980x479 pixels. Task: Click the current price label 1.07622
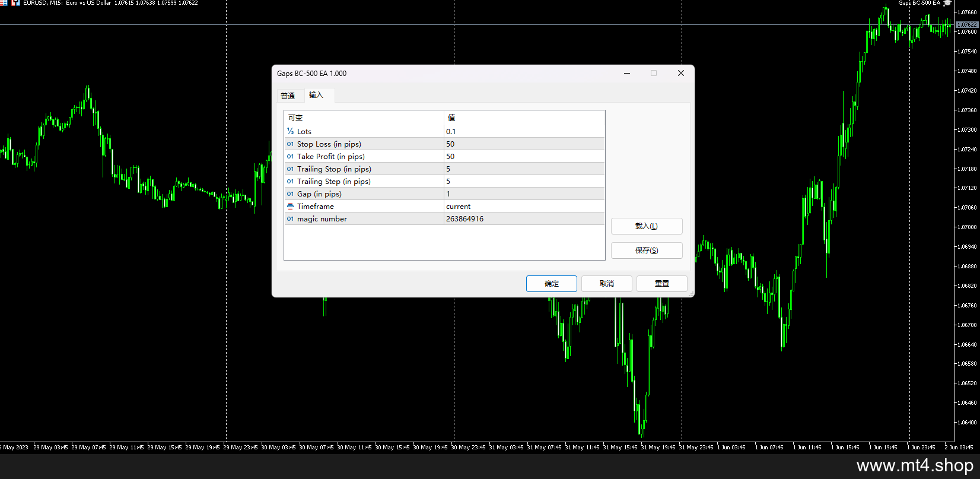click(x=967, y=25)
